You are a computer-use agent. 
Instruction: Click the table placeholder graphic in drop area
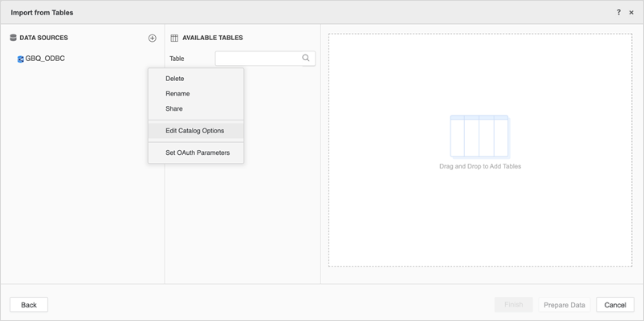(479, 136)
